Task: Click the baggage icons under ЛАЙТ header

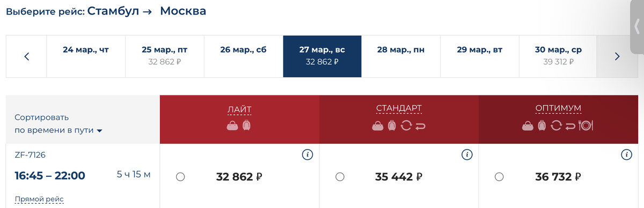Action: point(239,125)
